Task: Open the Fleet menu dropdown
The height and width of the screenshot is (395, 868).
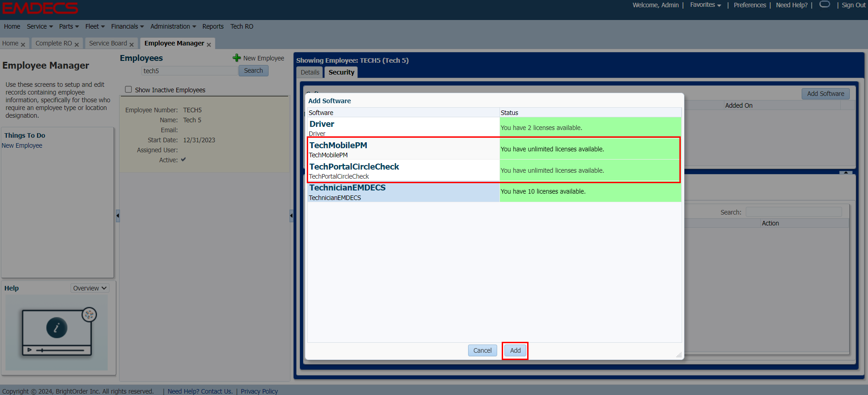Action: pos(95,26)
